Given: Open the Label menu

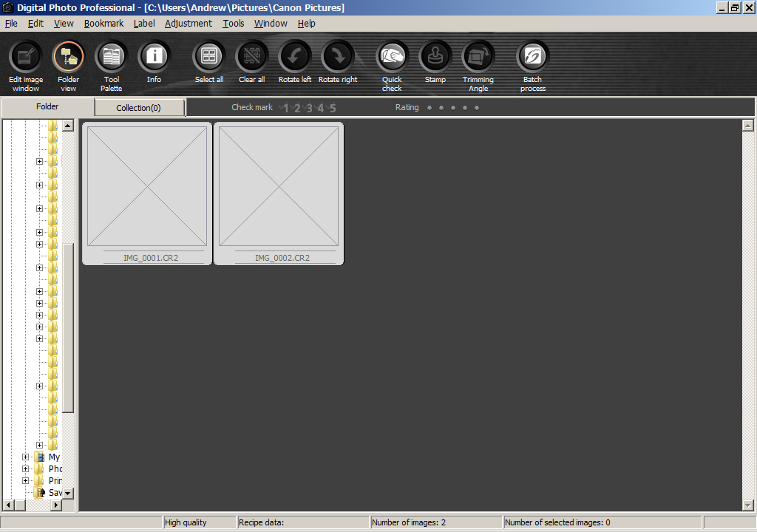Looking at the screenshot, I should click(x=144, y=23).
